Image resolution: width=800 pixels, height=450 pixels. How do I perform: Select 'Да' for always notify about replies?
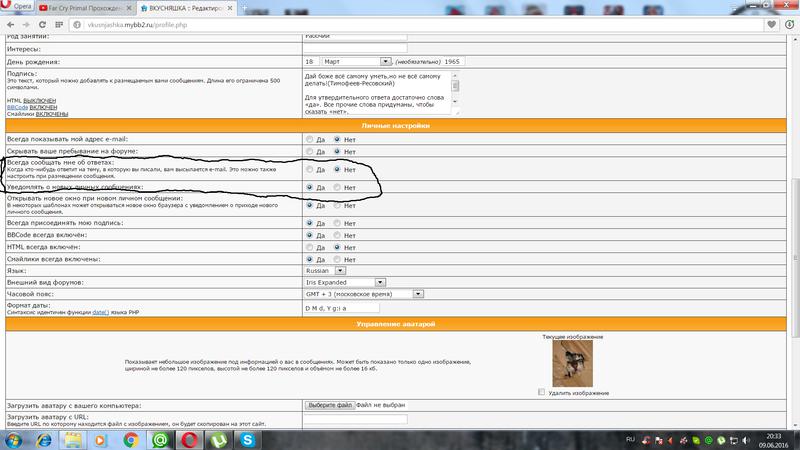(x=310, y=170)
